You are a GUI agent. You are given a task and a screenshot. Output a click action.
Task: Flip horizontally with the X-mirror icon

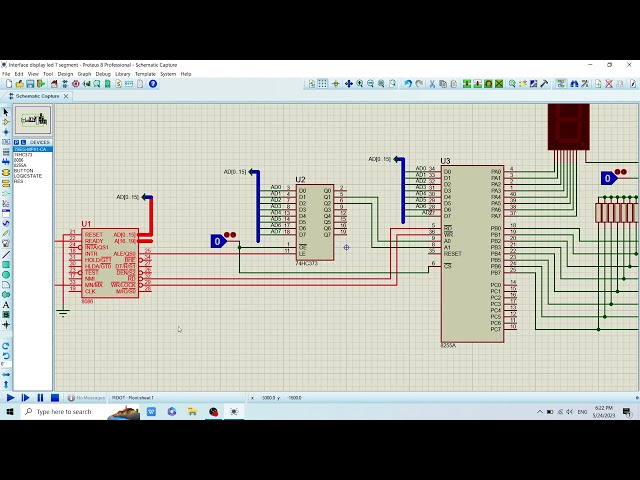pyautogui.click(x=6, y=374)
